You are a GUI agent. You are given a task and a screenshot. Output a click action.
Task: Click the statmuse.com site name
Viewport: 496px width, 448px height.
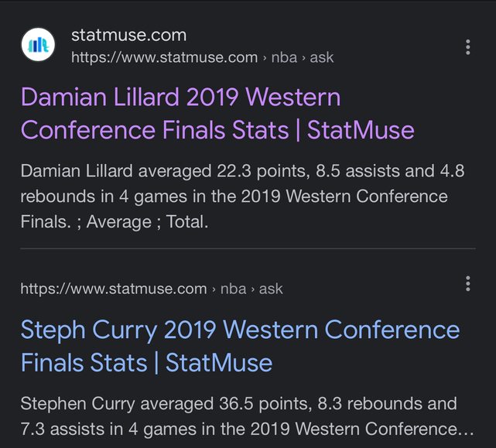click(x=128, y=35)
